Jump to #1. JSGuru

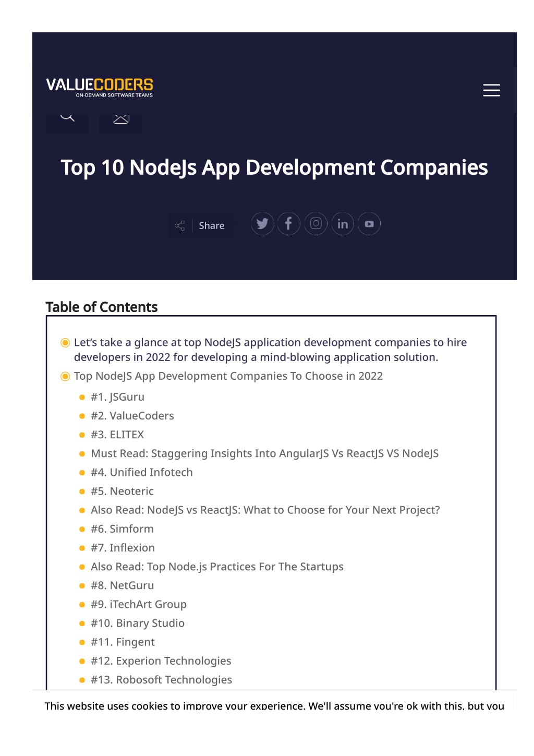tap(117, 397)
